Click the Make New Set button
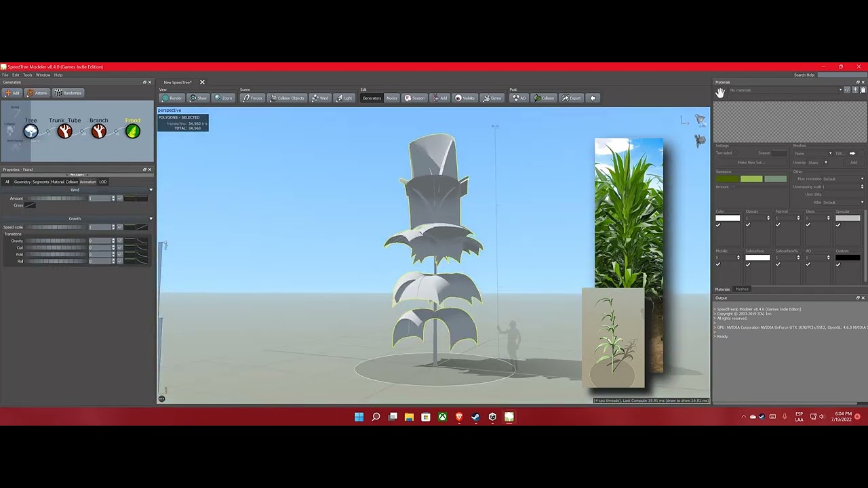This screenshot has height=488, width=868. coord(751,163)
